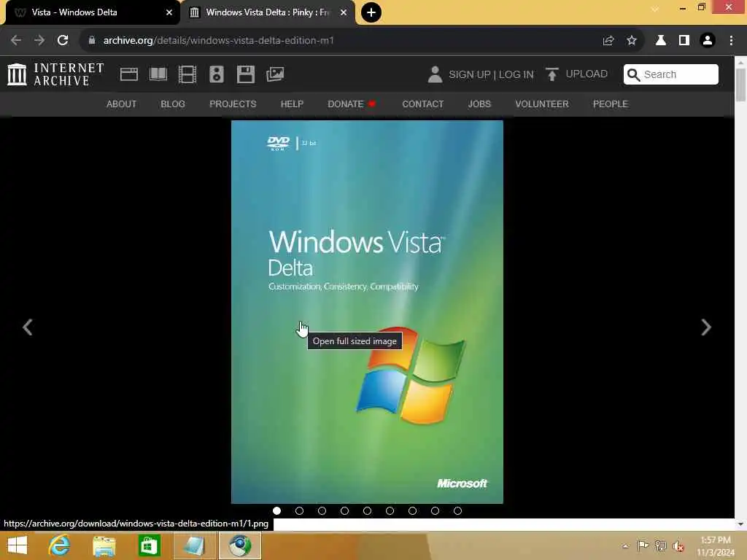Open the PEOPLE link
This screenshot has width=747, height=560.
611,104
